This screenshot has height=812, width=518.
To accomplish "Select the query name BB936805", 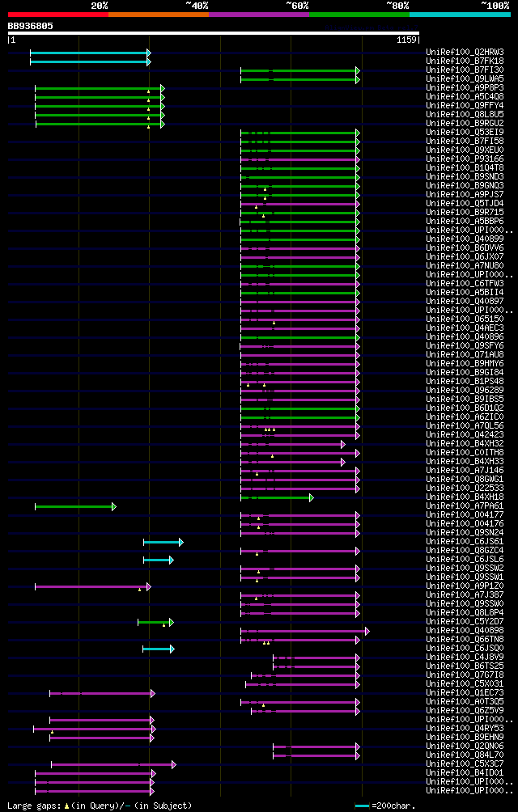I will pos(30,25).
